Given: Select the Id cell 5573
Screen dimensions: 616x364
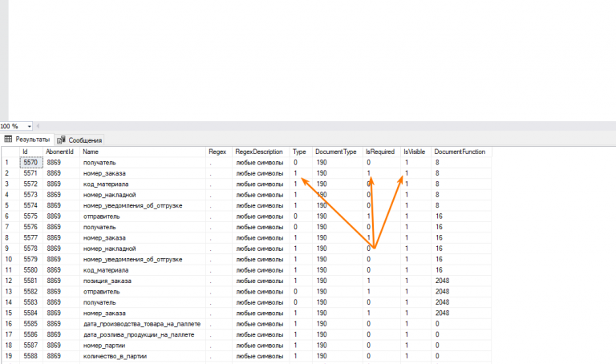Looking at the screenshot, I should [31, 195].
